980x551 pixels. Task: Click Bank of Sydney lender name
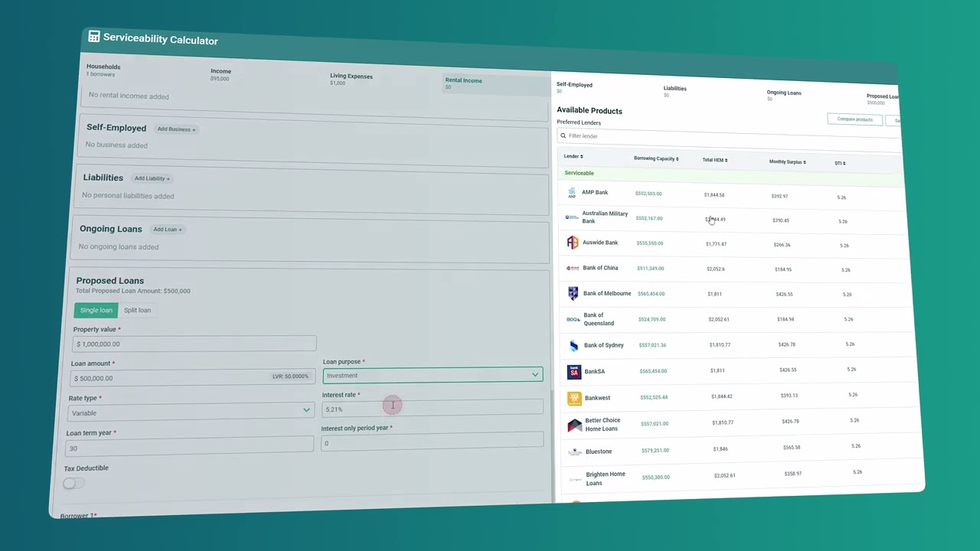(604, 345)
